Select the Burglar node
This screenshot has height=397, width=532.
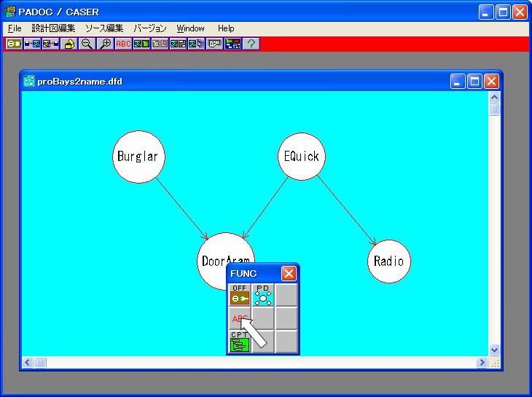[137, 157]
